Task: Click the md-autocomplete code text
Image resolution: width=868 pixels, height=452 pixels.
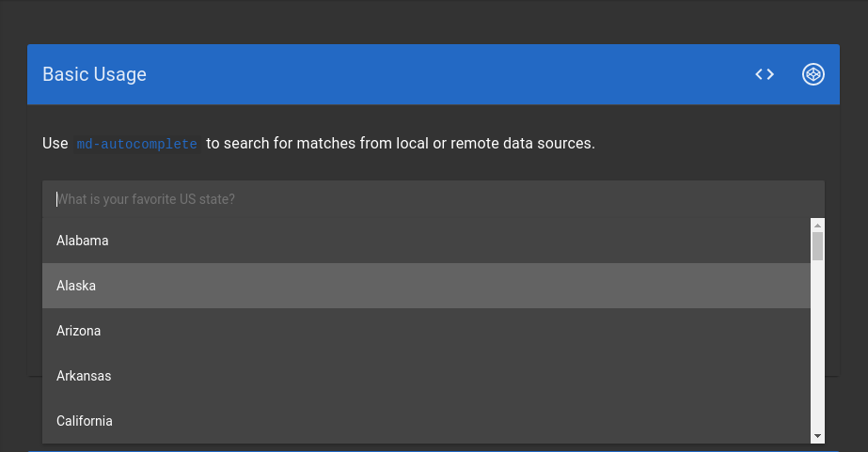Action: [x=136, y=144]
